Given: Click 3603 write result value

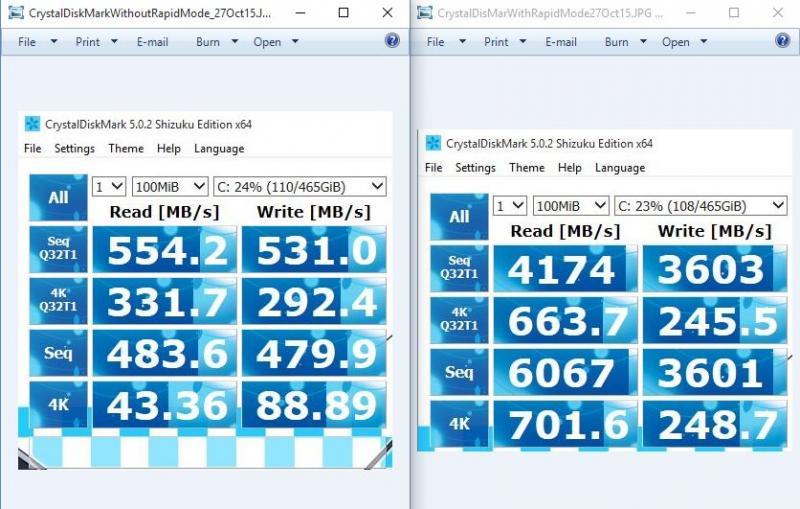Looking at the screenshot, I should click(x=715, y=269).
